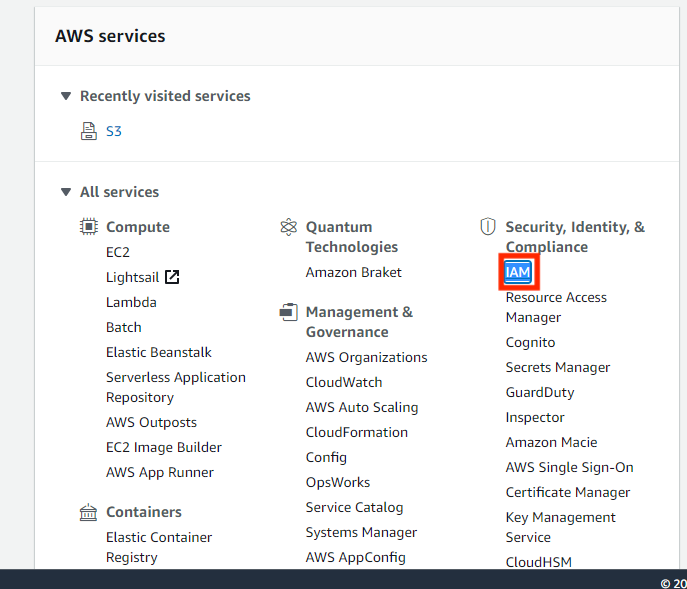Open Cognito
The width and height of the screenshot is (687, 589).
pos(530,342)
